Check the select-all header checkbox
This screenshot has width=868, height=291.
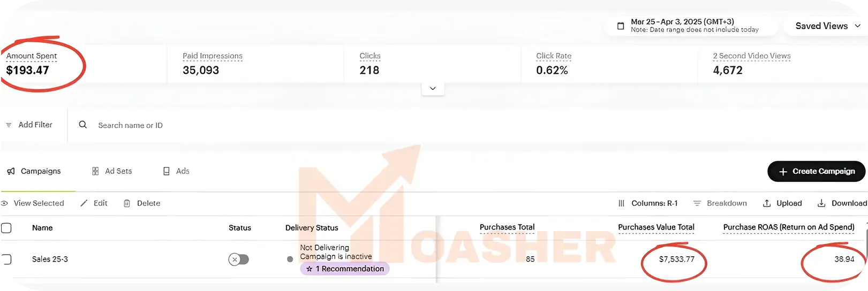6,228
